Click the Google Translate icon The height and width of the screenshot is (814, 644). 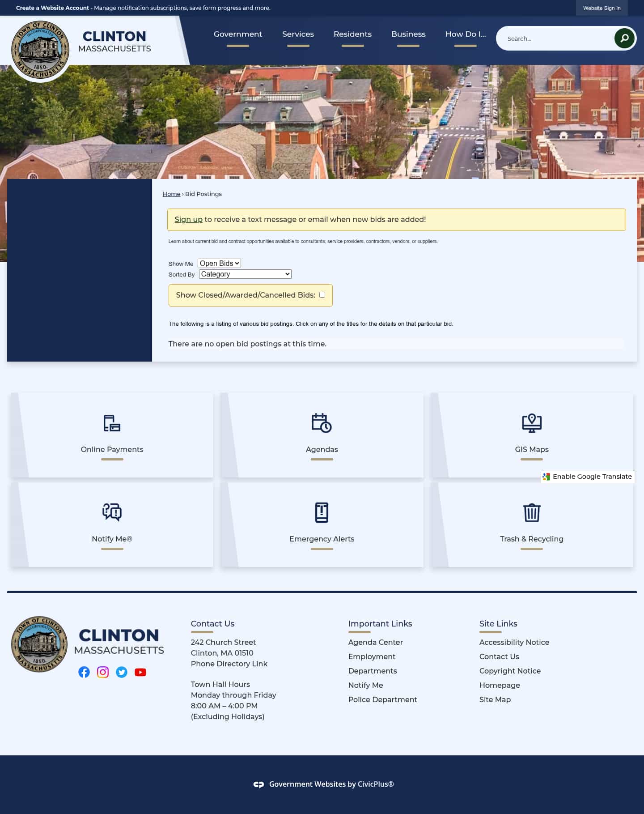(546, 477)
